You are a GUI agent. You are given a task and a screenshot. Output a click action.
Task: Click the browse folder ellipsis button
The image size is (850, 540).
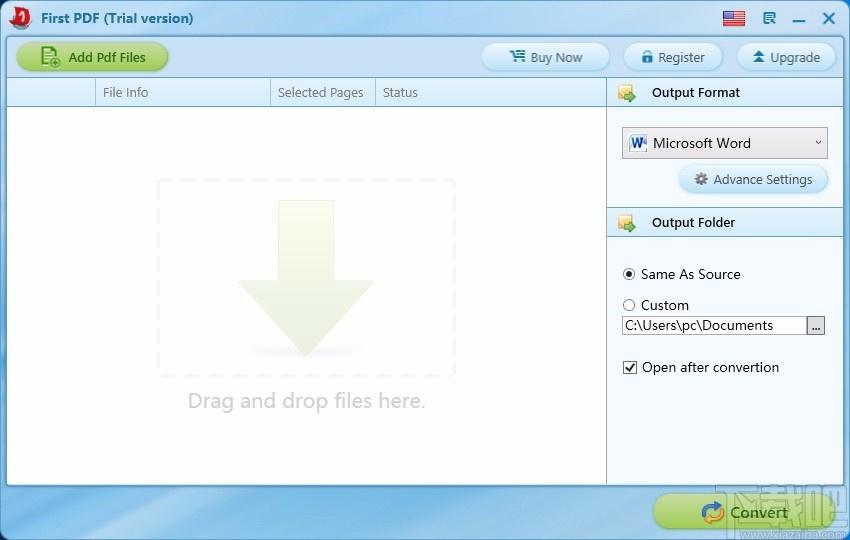point(816,326)
